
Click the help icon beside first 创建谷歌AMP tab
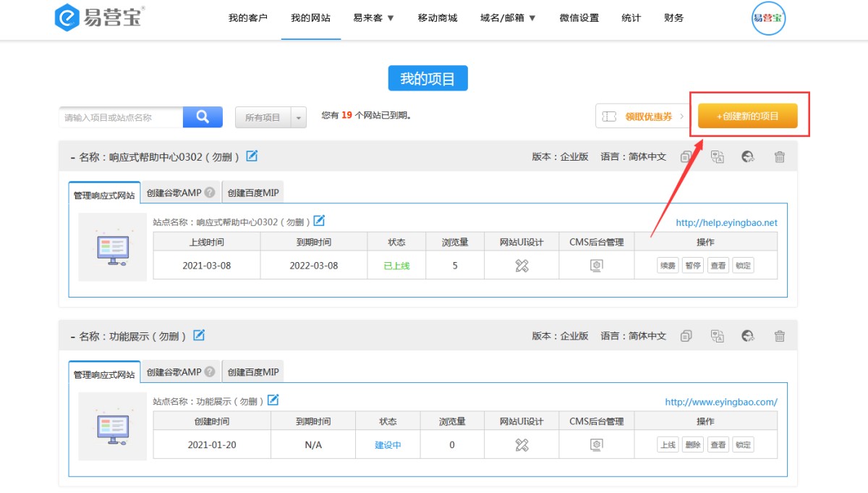210,193
